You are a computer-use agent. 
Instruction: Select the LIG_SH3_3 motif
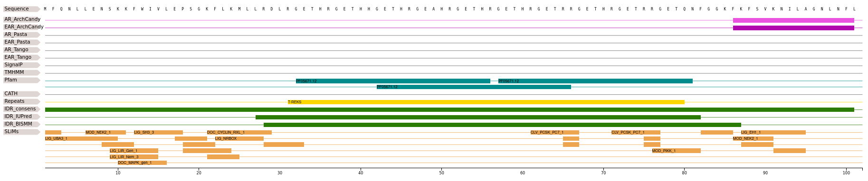point(158,133)
